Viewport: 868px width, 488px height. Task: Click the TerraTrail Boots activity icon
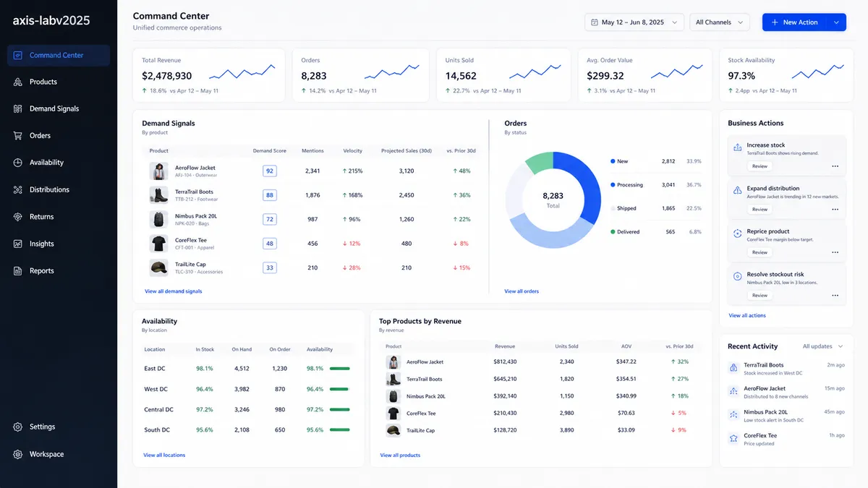click(733, 368)
